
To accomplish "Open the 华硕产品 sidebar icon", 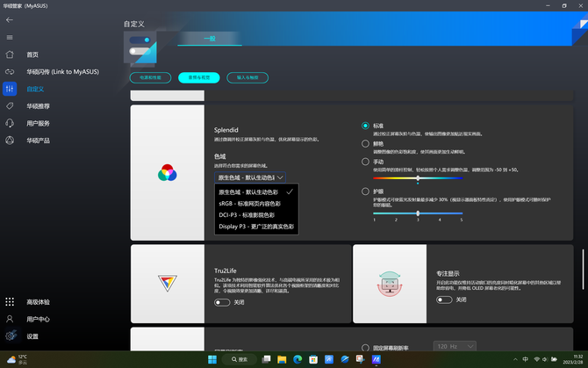I will point(10,141).
